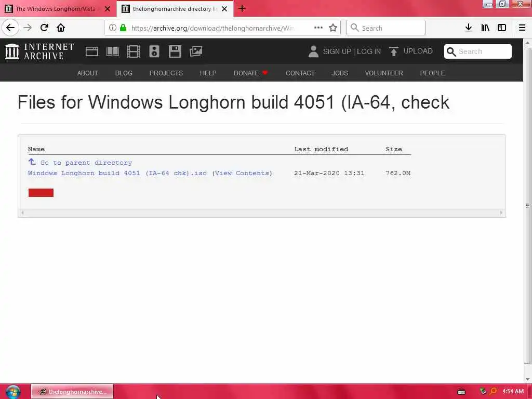This screenshot has width=532, height=399.
Task: Click the green secure connection padlock
Action: coord(123,28)
